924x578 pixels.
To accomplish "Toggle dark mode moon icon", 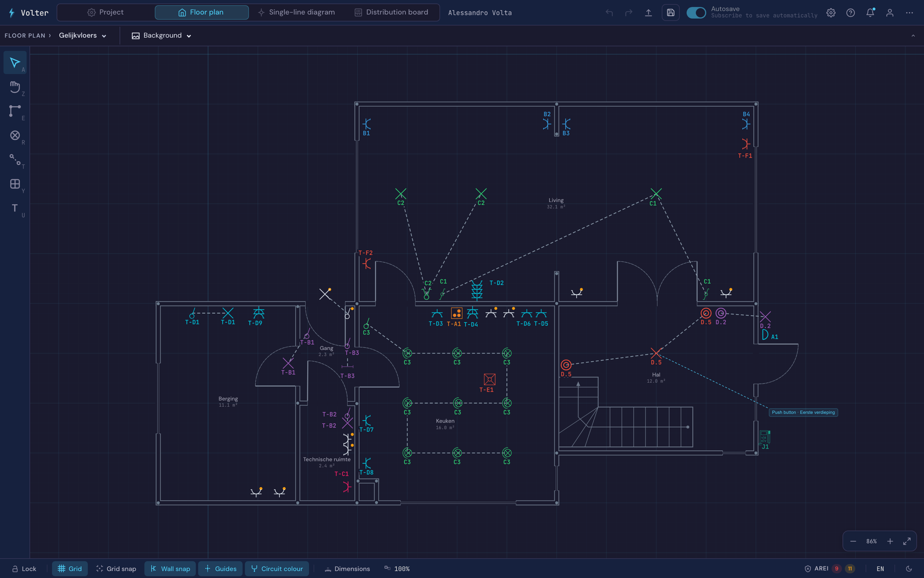I will click(x=909, y=569).
